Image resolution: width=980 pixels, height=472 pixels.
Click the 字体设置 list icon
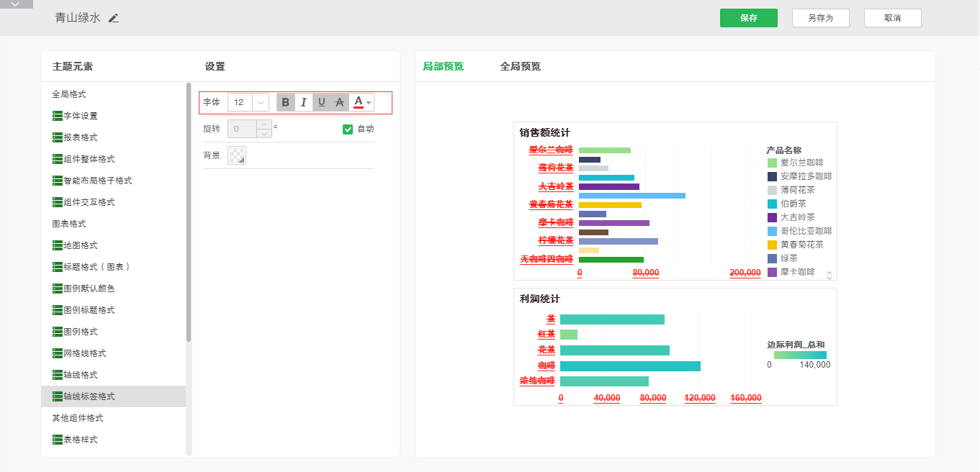pyautogui.click(x=58, y=116)
